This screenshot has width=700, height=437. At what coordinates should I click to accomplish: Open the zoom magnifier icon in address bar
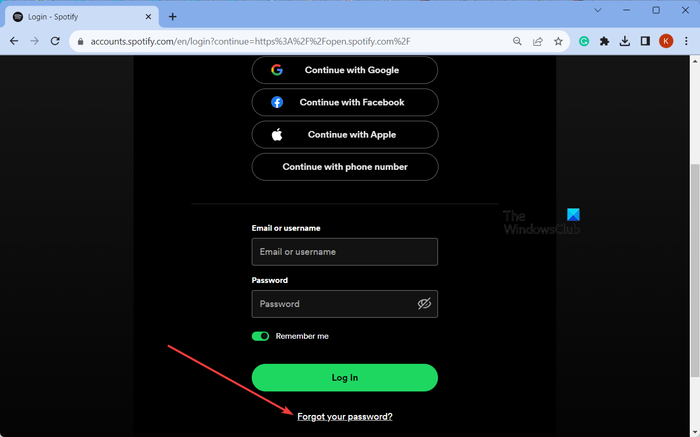(x=517, y=41)
